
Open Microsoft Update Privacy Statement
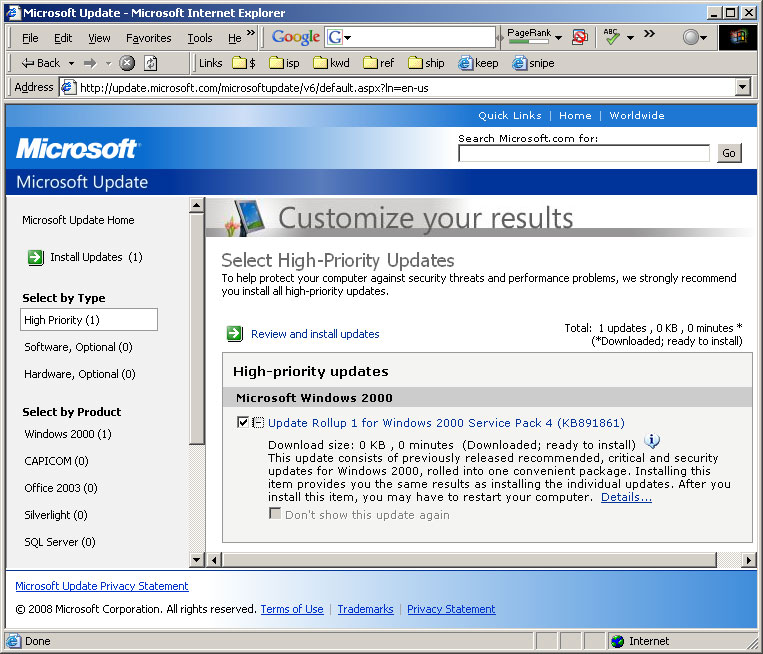click(102, 586)
